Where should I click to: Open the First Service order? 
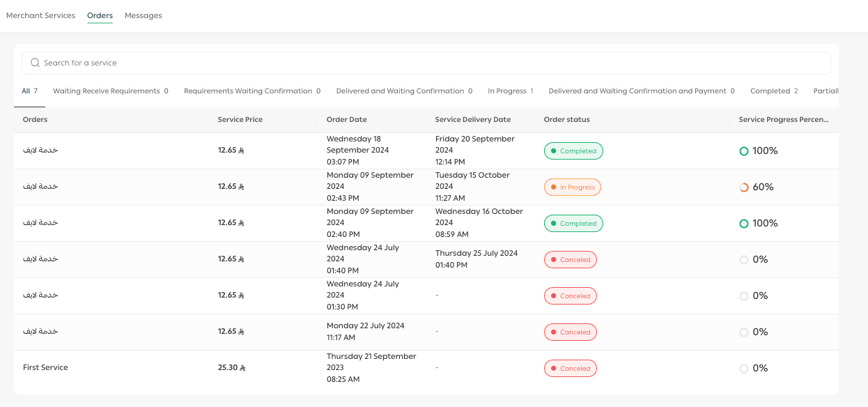(45, 368)
